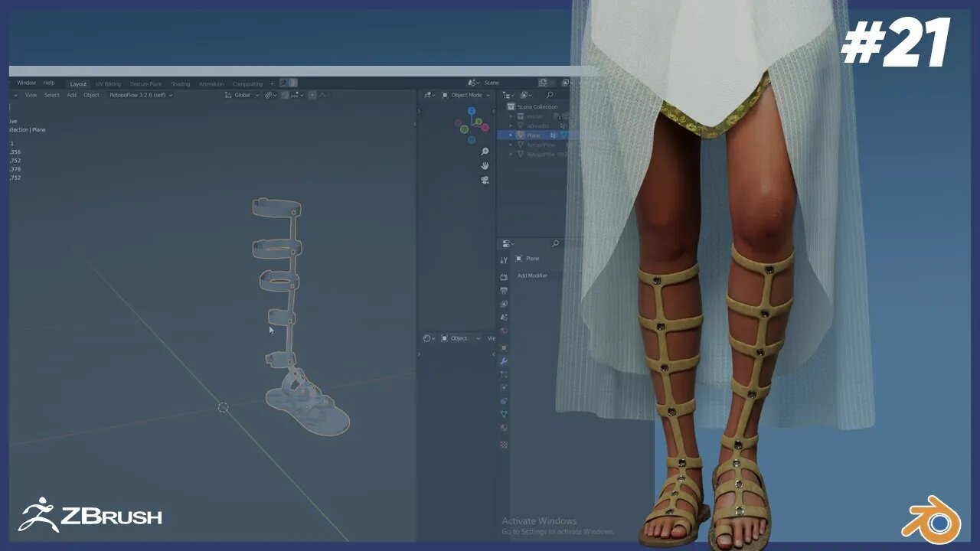Click the outliner search icon
This screenshot has height=551, width=980.
click(550, 95)
